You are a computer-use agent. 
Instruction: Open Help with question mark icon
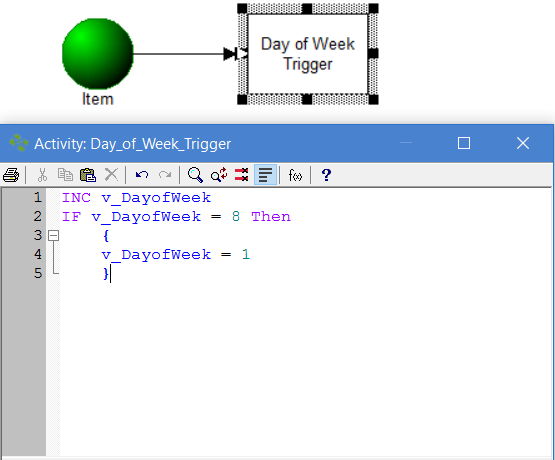326,175
